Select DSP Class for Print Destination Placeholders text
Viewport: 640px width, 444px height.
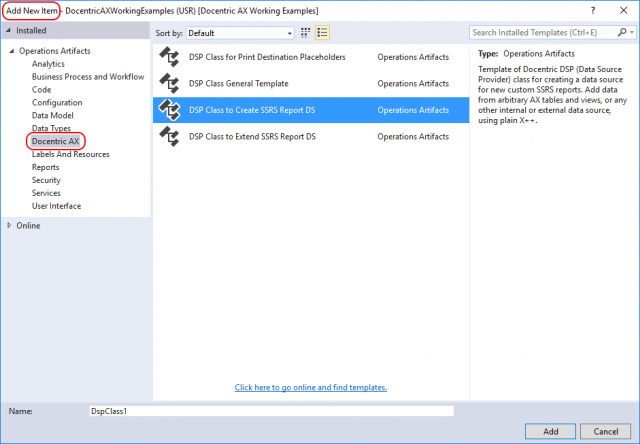tap(267, 57)
